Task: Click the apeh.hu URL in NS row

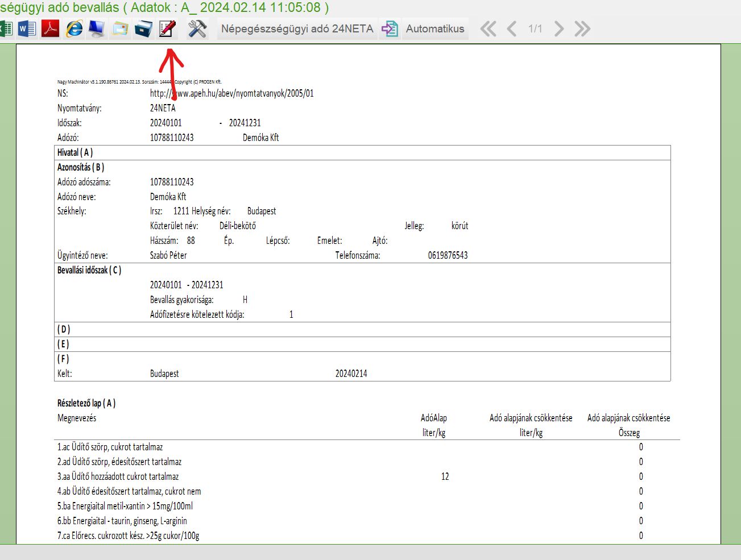Action: [x=231, y=93]
